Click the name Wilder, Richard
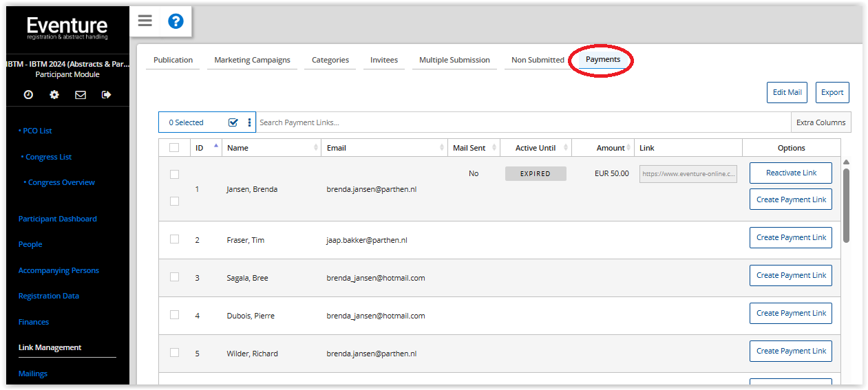This screenshot has width=868, height=390. [252, 354]
